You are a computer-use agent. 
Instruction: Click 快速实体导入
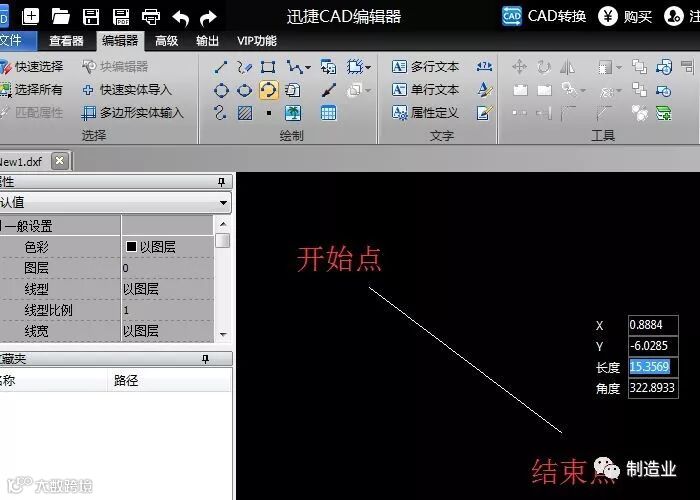coord(127,90)
